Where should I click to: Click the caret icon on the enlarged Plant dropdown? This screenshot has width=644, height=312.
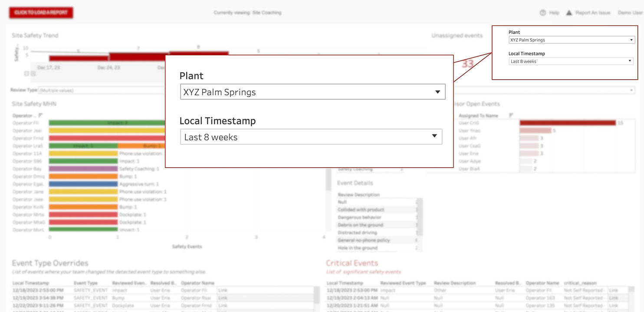click(437, 91)
